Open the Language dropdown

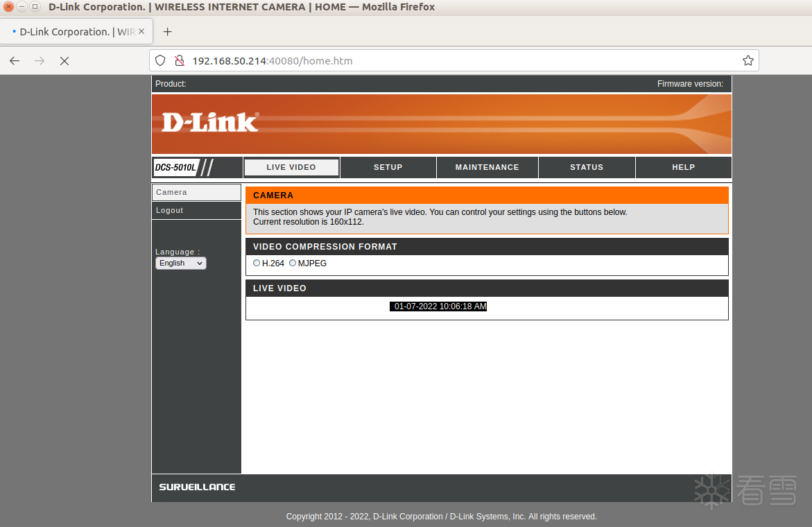tap(181, 263)
